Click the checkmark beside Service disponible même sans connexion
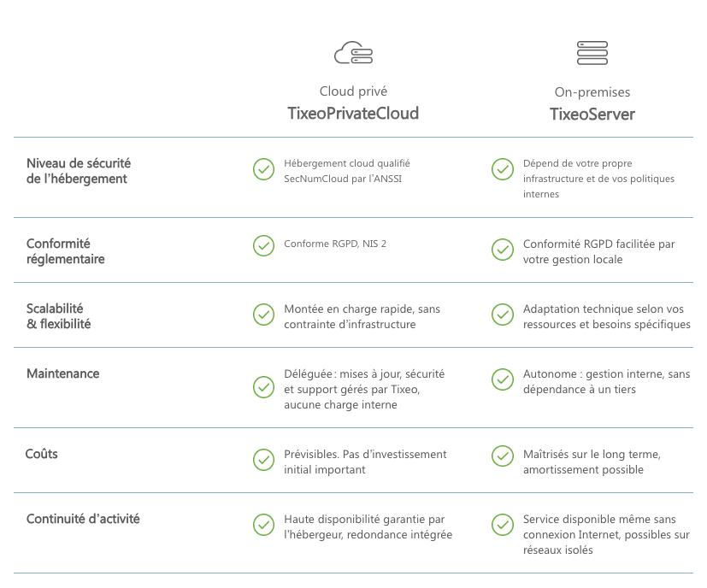 pyautogui.click(x=503, y=525)
